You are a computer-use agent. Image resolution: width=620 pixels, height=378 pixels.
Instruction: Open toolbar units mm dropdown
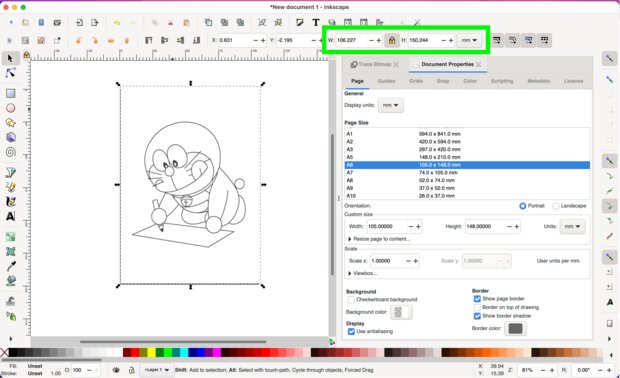pos(469,40)
